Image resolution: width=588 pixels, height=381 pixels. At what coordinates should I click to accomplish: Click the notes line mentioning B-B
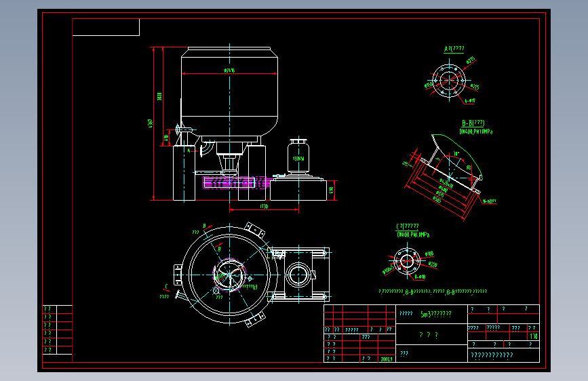(x=433, y=292)
